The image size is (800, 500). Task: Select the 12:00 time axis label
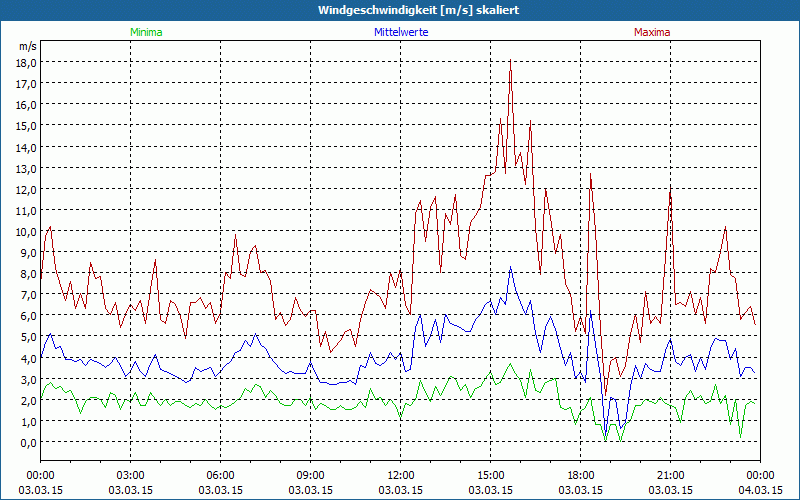[400, 474]
